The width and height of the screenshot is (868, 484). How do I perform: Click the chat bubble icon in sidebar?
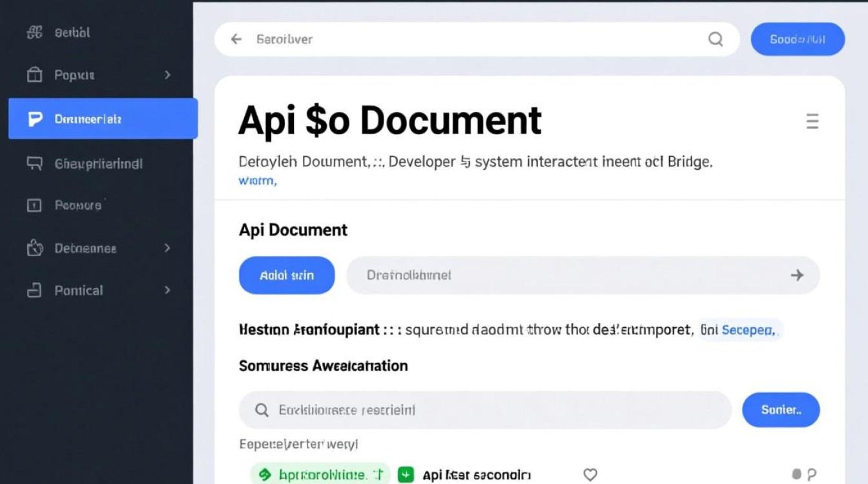(x=34, y=163)
